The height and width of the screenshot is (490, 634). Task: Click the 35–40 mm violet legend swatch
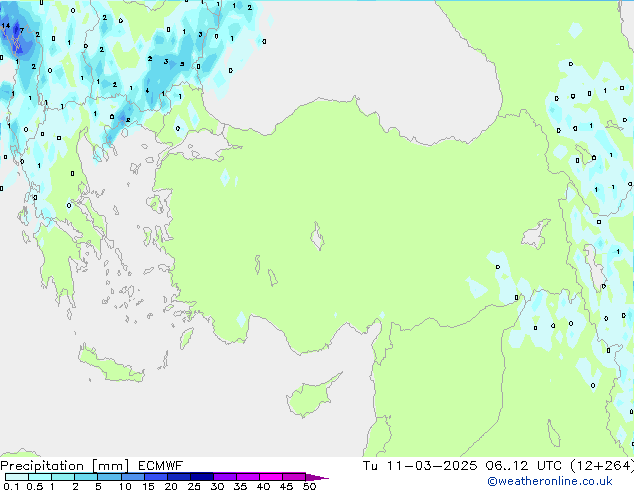tap(247, 477)
